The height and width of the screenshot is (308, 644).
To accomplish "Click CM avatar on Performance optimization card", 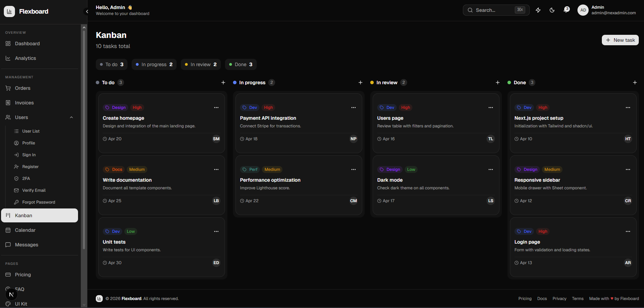I will coord(354,201).
